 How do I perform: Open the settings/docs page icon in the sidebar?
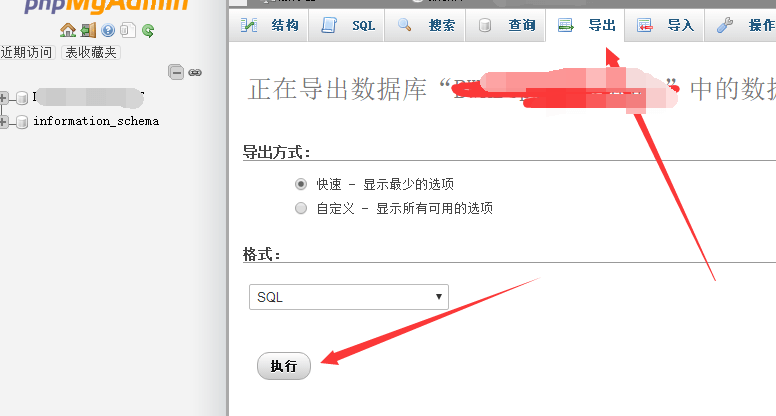pos(127,30)
